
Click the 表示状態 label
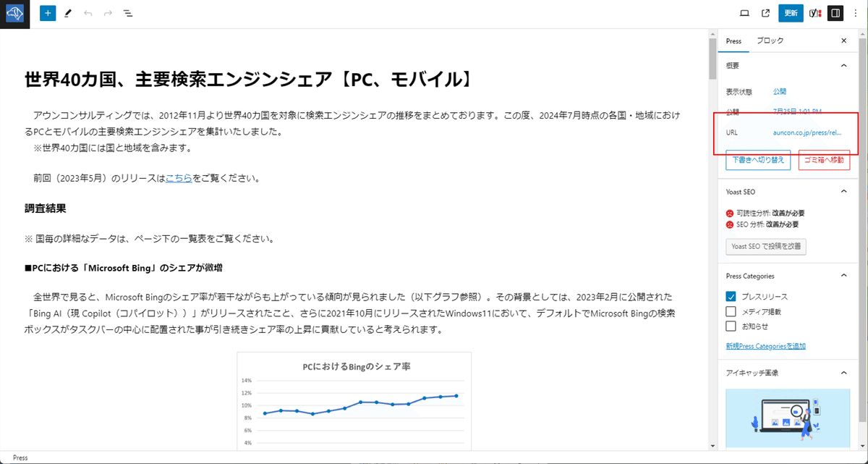(739, 92)
